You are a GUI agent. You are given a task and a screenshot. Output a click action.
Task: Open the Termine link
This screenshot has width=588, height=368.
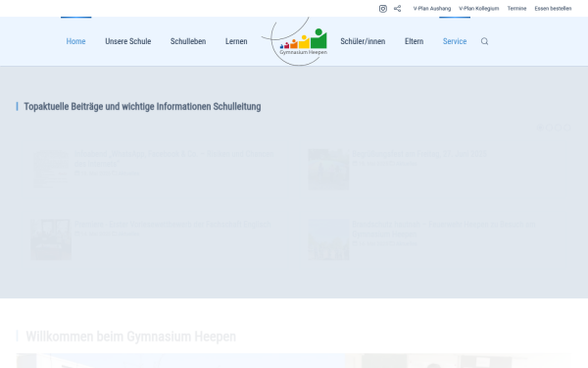coord(516,9)
